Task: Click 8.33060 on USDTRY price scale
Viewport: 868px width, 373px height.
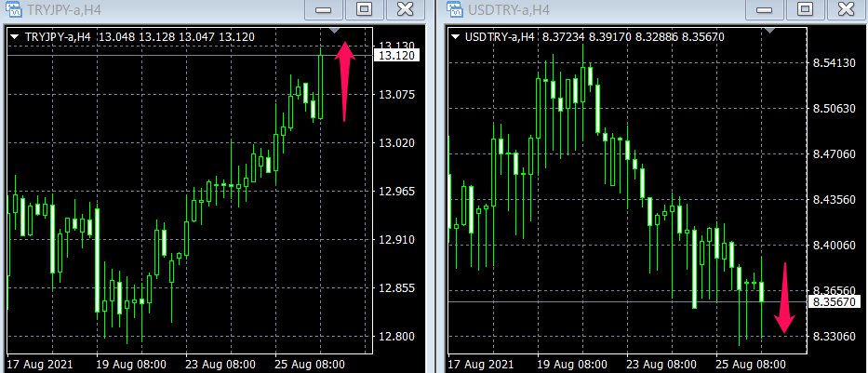Action: [x=835, y=336]
